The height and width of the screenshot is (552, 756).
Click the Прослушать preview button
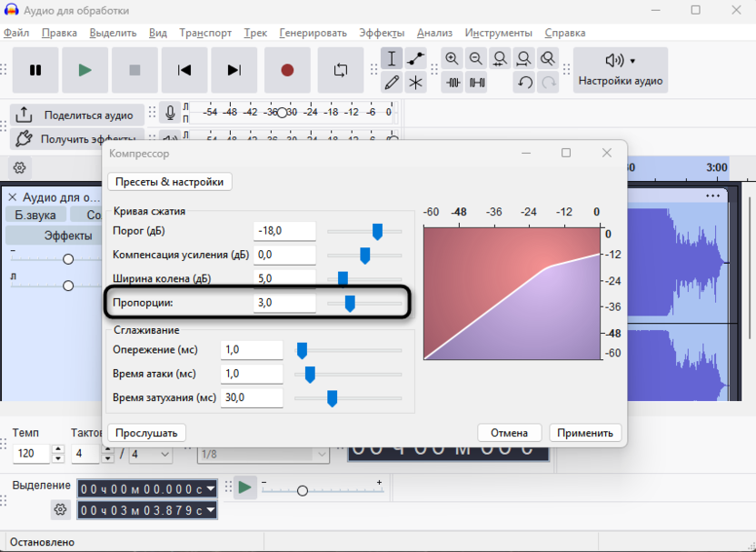[x=146, y=433]
